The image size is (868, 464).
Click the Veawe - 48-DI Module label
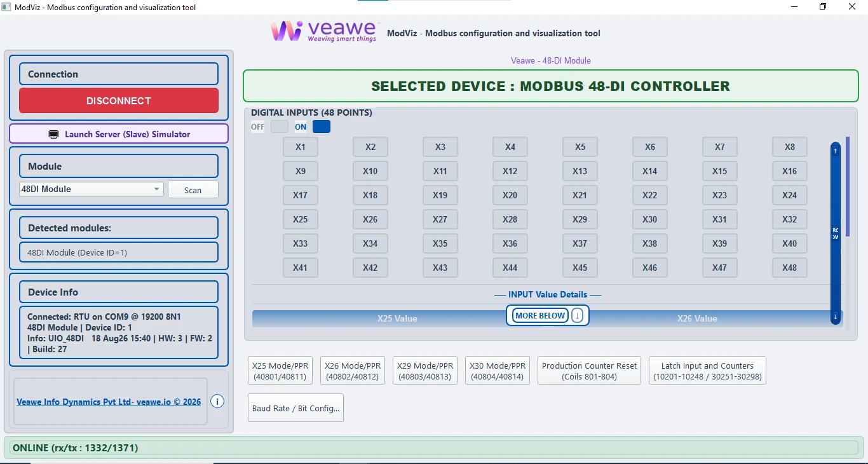(x=551, y=60)
